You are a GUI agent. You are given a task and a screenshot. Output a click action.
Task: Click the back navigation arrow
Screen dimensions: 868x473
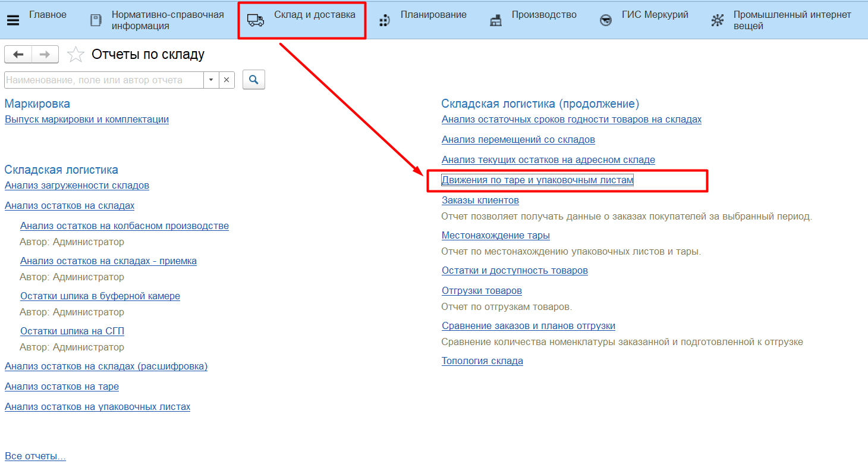18,55
